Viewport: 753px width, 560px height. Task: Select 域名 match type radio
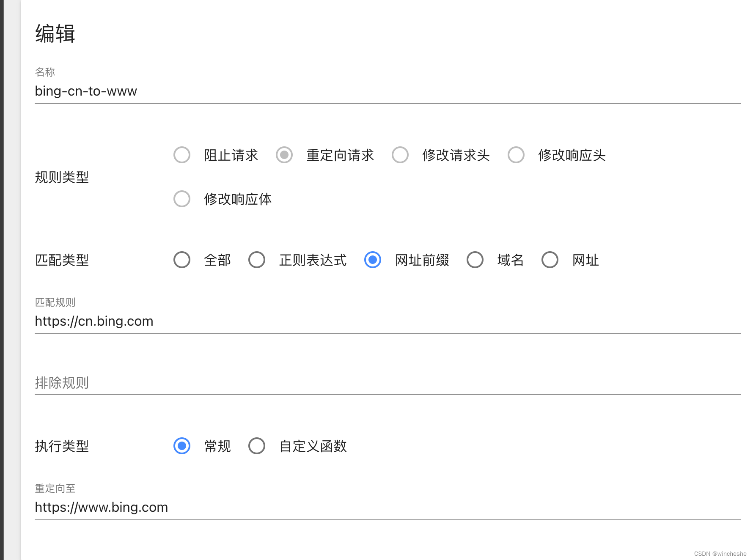[475, 260]
